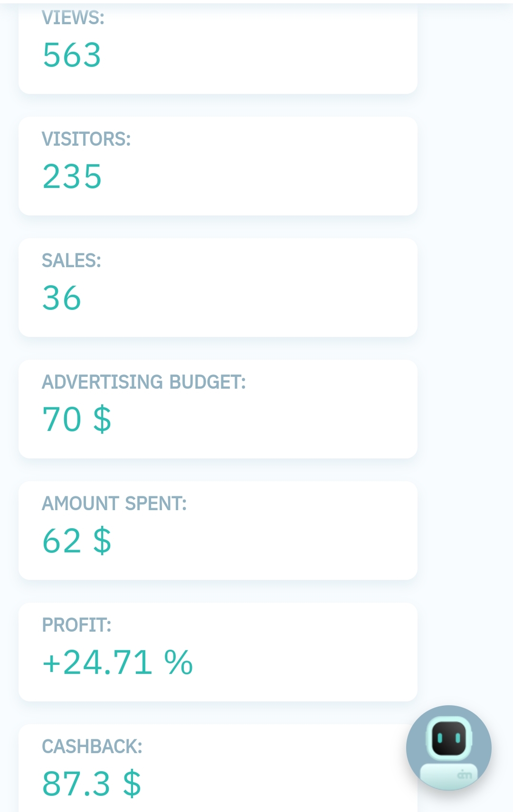Viewport: 513px width, 812px height.
Task: Click the ADVERTISING BUDGET label
Action: (x=143, y=382)
